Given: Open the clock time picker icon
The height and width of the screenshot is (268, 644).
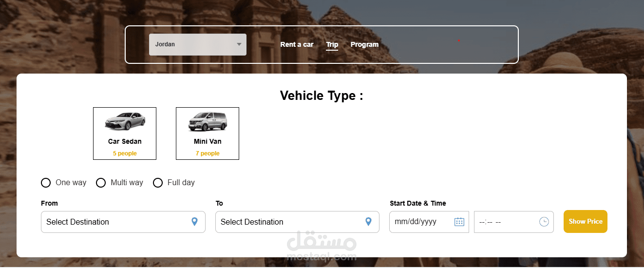Looking at the screenshot, I should (544, 222).
